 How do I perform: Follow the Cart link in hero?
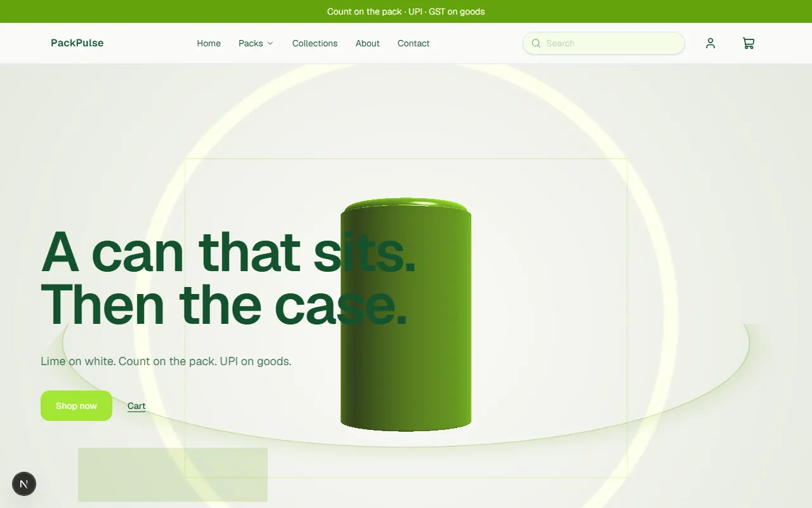pos(136,406)
